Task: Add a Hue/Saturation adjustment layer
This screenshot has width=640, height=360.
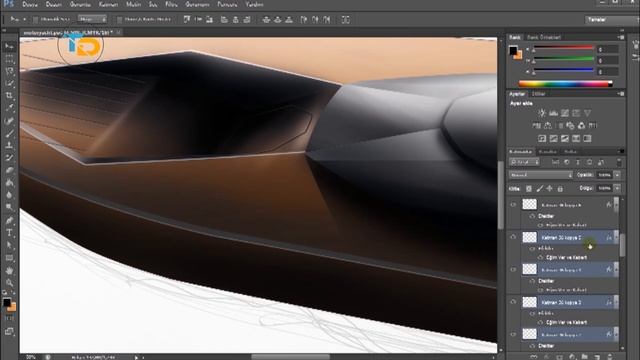Action: pos(536,126)
